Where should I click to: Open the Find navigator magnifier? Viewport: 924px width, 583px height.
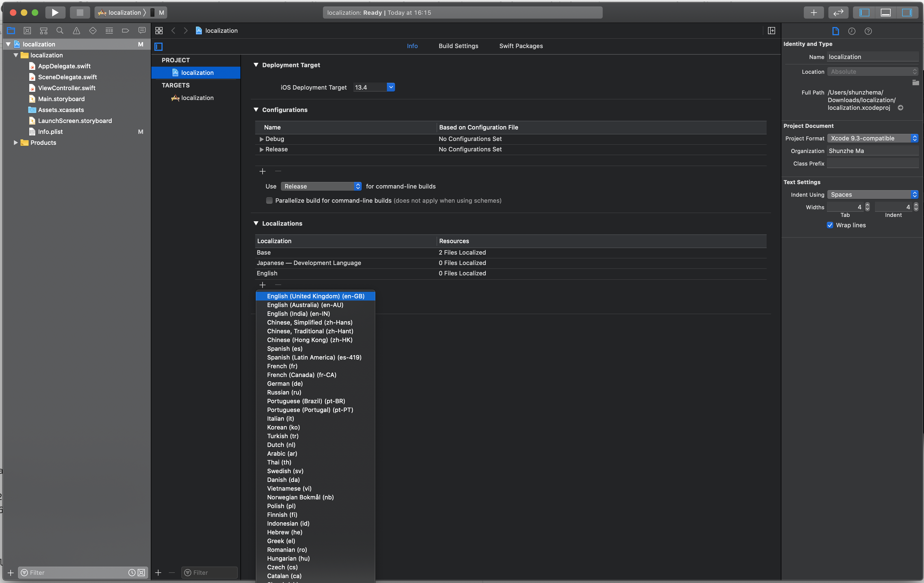60,30
